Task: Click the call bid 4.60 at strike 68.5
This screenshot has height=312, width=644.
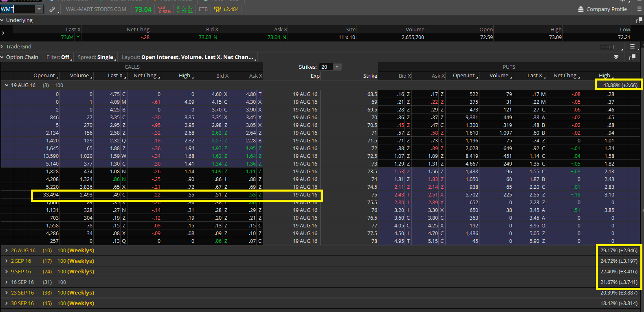Action: 216,94
